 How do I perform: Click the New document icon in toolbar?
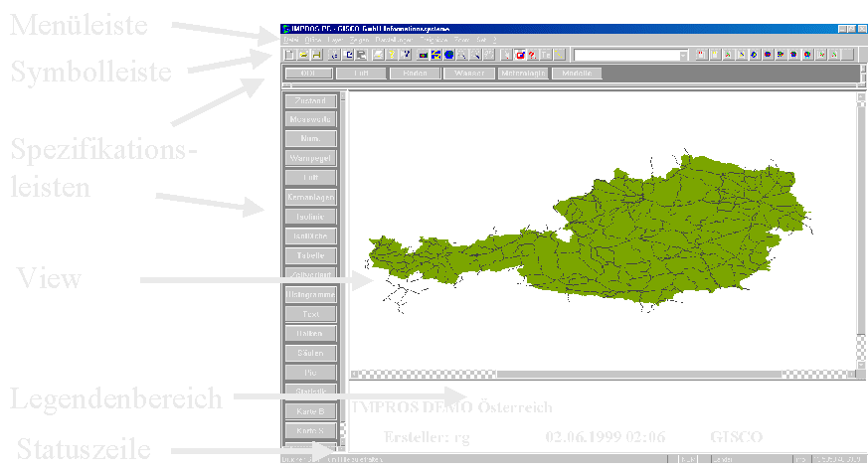(x=289, y=55)
